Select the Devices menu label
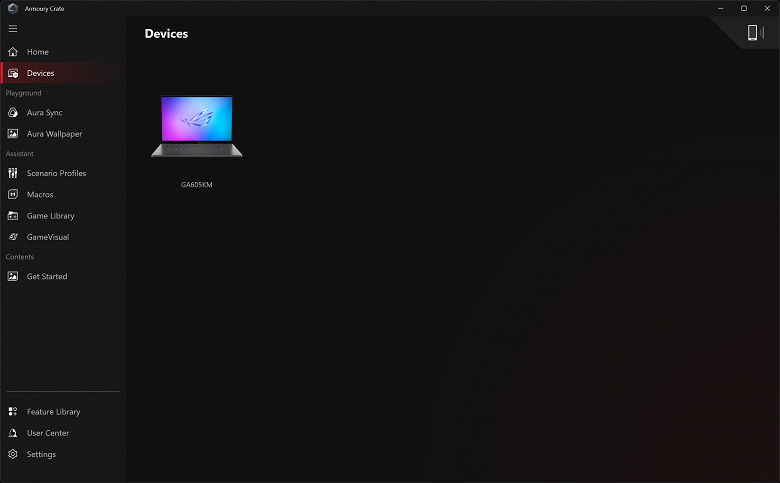 click(40, 73)
